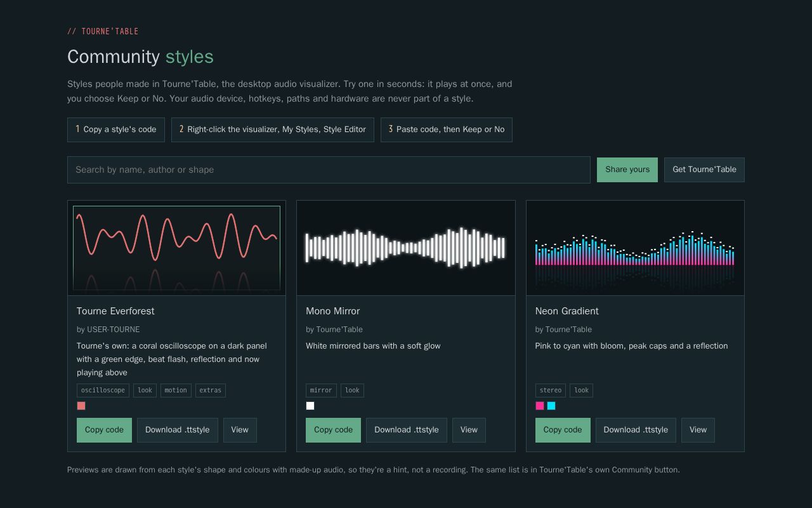The height and width of the screenshot is (508, 812).
Task: Click the search by name field
Action: tap(329, 170)
